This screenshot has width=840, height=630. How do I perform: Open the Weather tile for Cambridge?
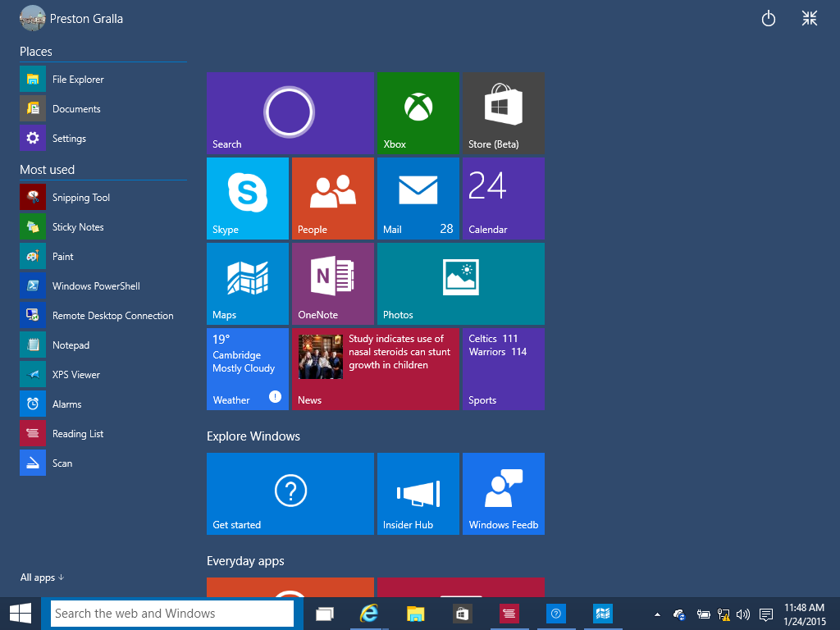(248, 369)
